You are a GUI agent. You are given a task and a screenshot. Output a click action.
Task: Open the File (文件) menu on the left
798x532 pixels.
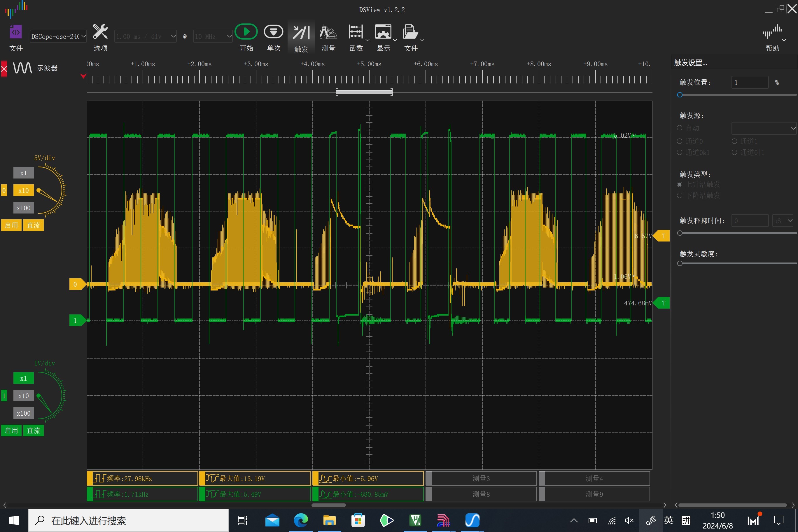tap(16, 38)
